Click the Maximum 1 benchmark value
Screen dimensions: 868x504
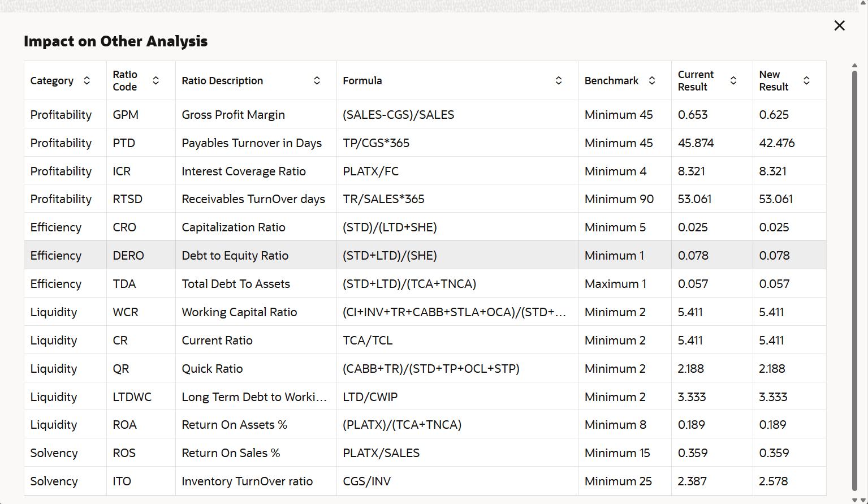click(616, 284)
